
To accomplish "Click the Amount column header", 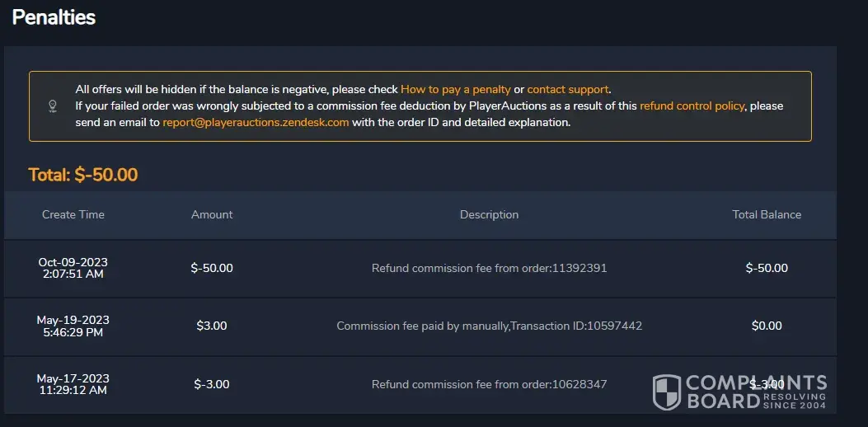I will click(x=212, y=214).
